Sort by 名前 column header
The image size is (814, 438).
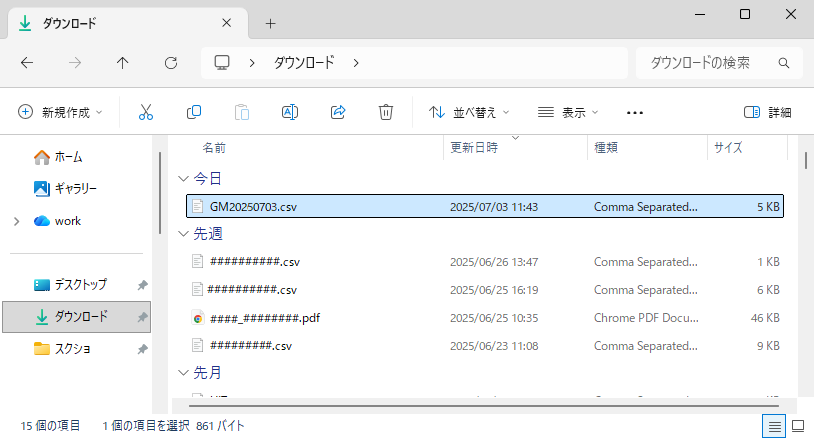coord(213,148)
